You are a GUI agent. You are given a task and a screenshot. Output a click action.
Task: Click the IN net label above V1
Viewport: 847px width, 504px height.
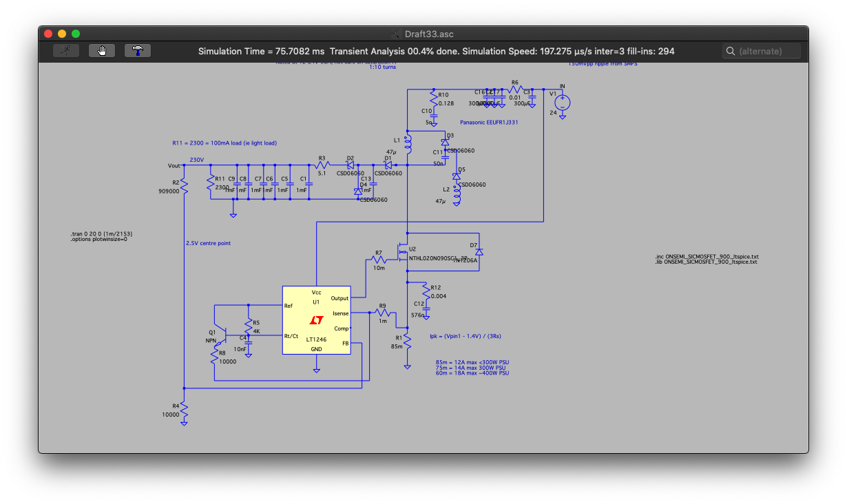(x=562, y=86)
